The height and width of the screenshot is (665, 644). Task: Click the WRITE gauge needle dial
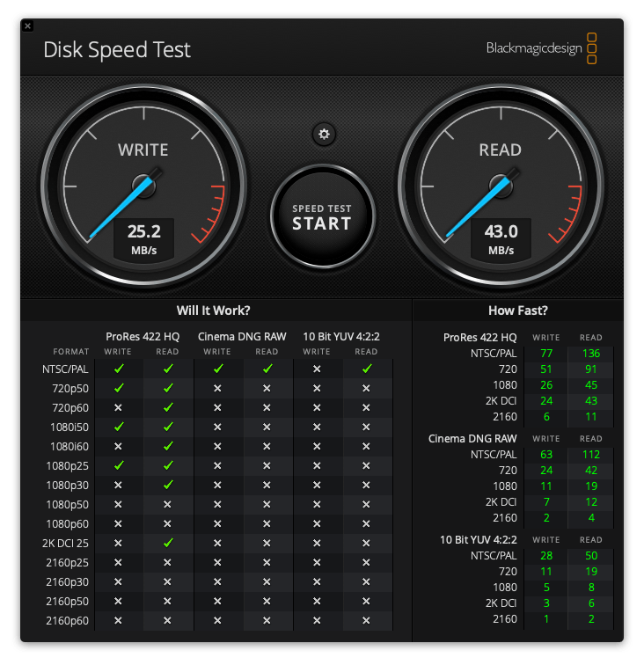(x=143, y=185)
